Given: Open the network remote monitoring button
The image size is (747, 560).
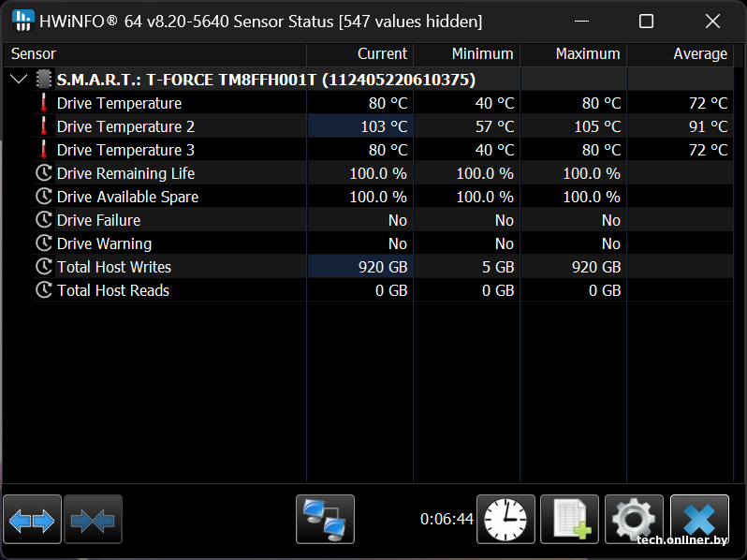Looking at the screenshot, I should (325, 520).
